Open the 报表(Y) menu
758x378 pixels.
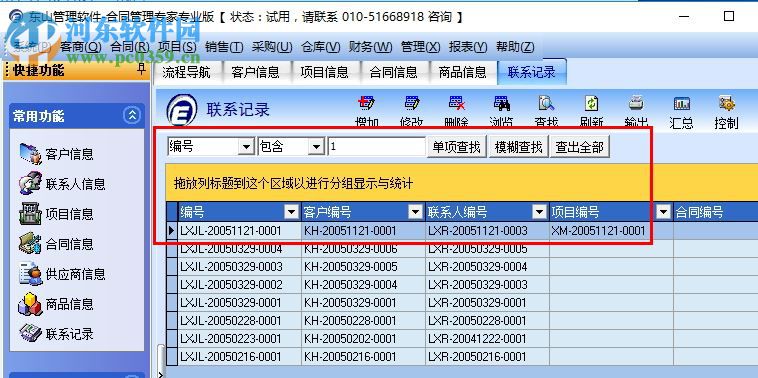pyautogui.click(x=468, y=47)
